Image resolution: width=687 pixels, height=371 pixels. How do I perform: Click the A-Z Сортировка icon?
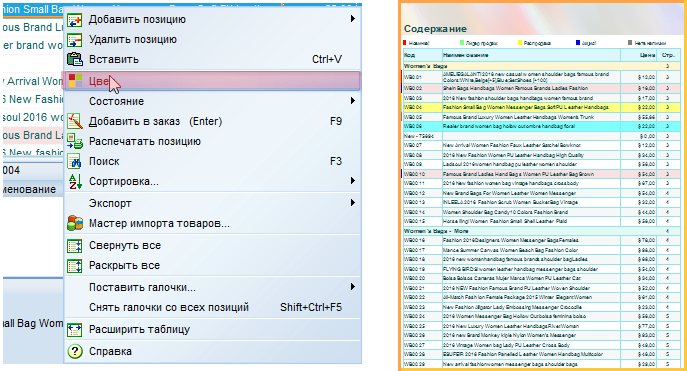pyautogui.click(x=75, y=181)
